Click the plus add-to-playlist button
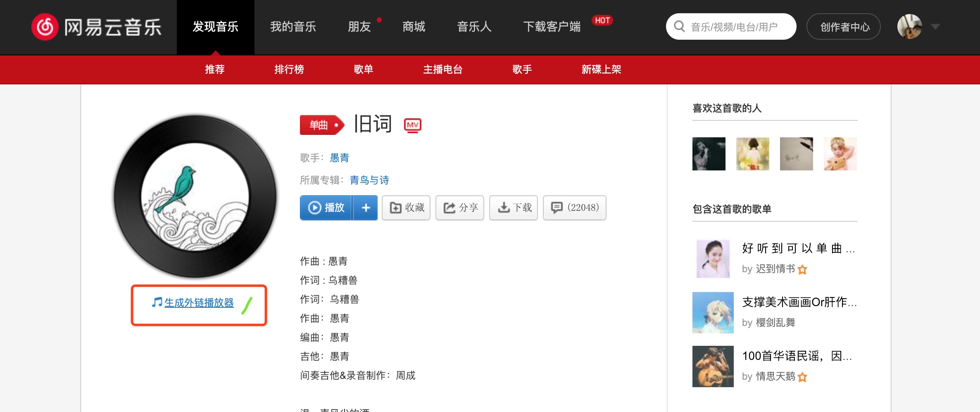Image resolution: width=980 pixels, height=412 pixels. pyautogui.click(x=366, y=208)
